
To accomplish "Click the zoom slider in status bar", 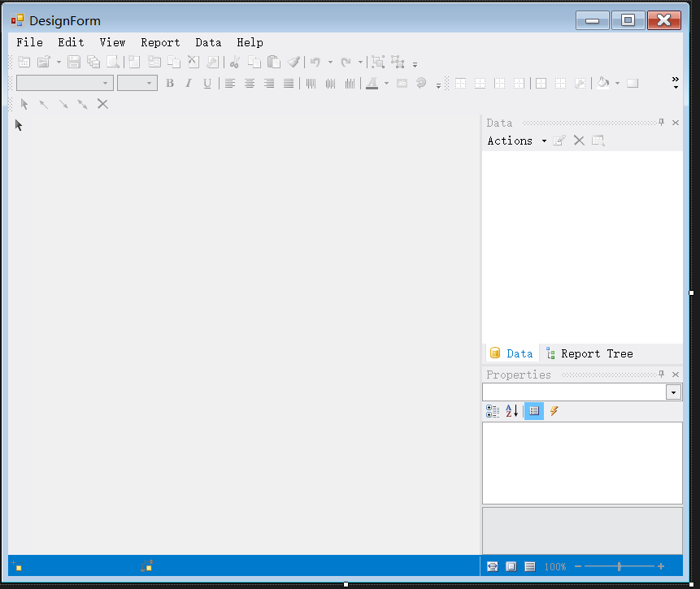I will (620, 566).
